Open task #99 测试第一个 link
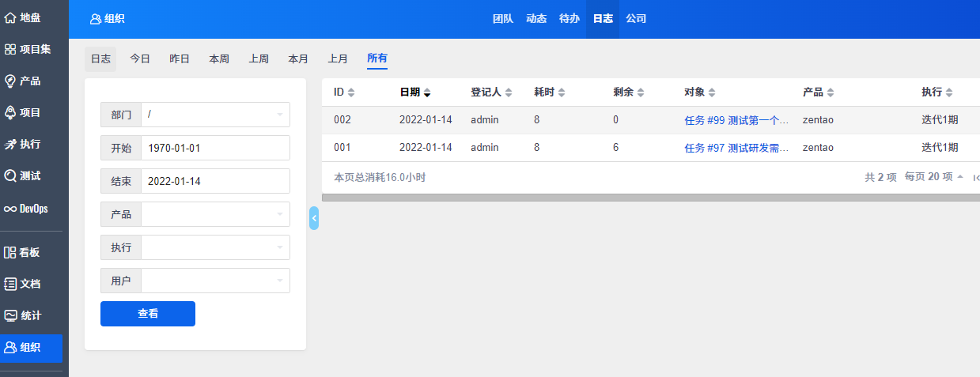Screen dimensions: 980x377 [x=736, y=121]
